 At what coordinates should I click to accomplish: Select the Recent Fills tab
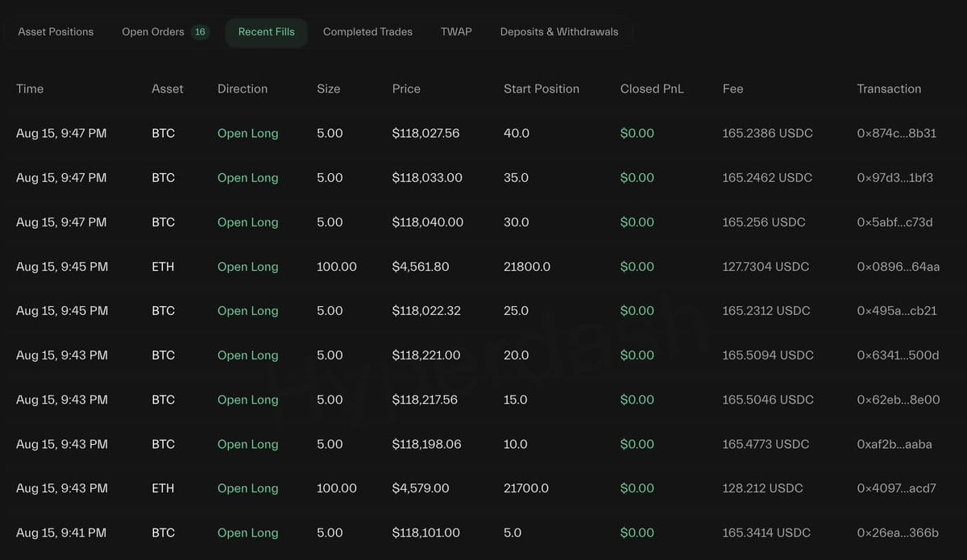267,32
